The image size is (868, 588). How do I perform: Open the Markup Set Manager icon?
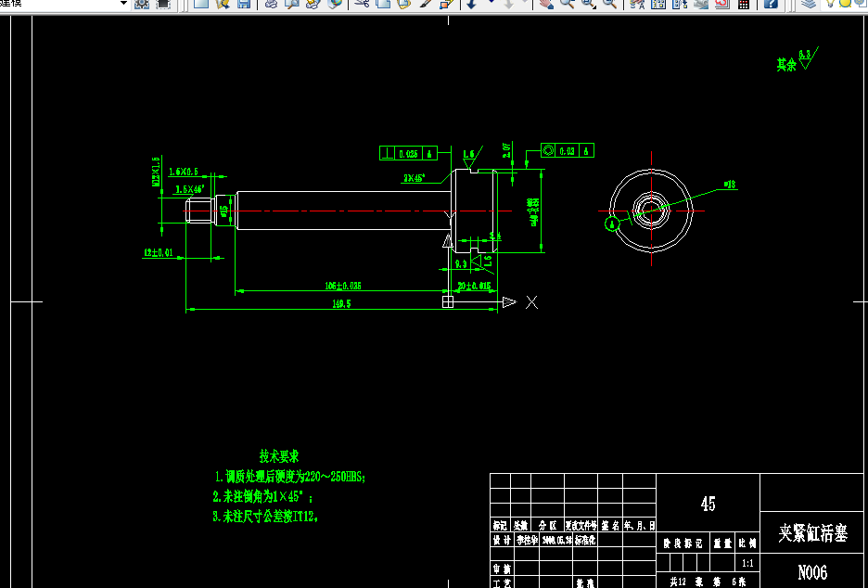point(721,4)
